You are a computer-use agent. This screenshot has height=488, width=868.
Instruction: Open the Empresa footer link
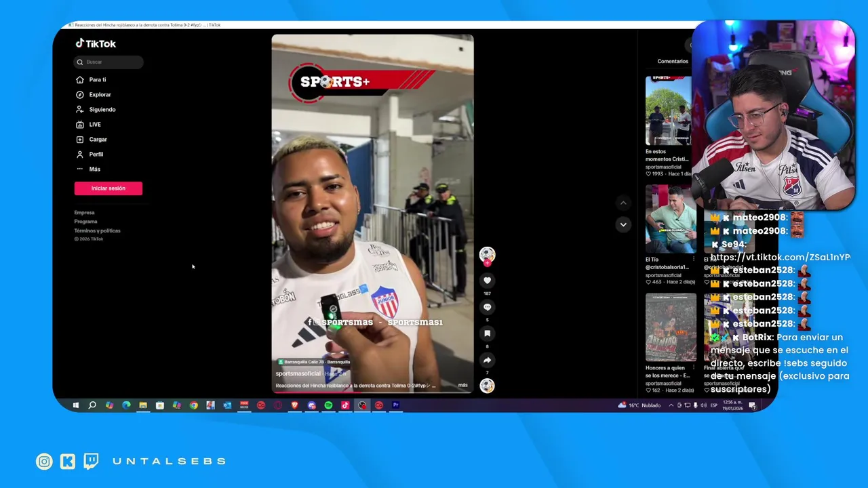click(x=84, y=213)
